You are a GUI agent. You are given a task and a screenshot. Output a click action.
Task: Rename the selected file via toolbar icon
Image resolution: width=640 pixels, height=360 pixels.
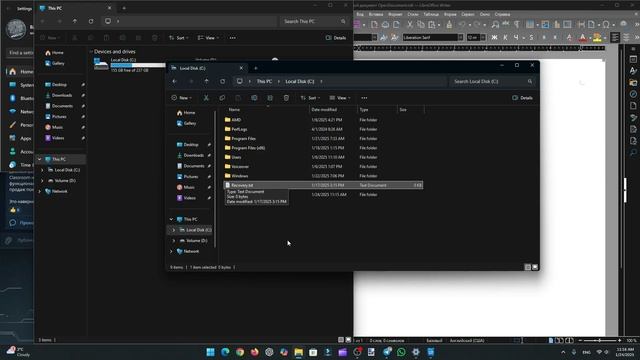coord(254,98)
